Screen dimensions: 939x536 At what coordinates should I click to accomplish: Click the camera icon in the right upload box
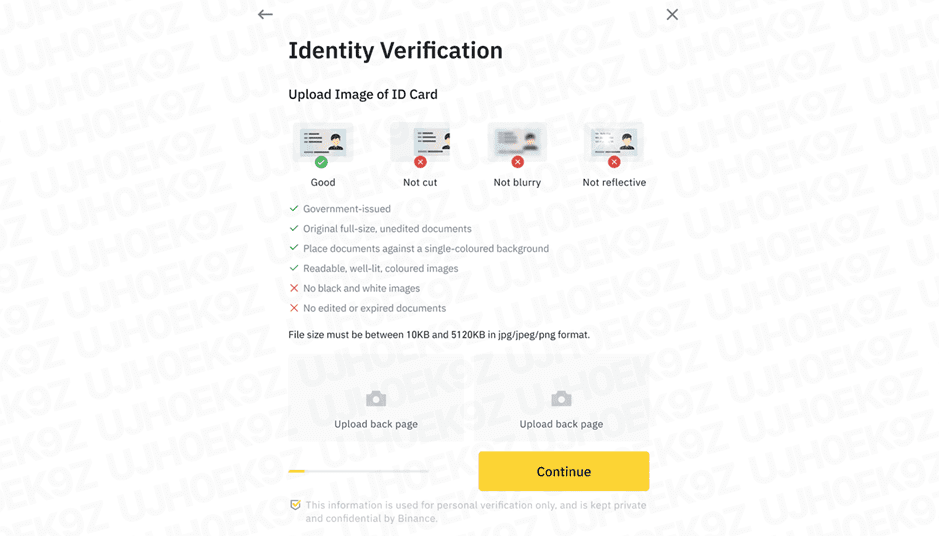(561, 399)
